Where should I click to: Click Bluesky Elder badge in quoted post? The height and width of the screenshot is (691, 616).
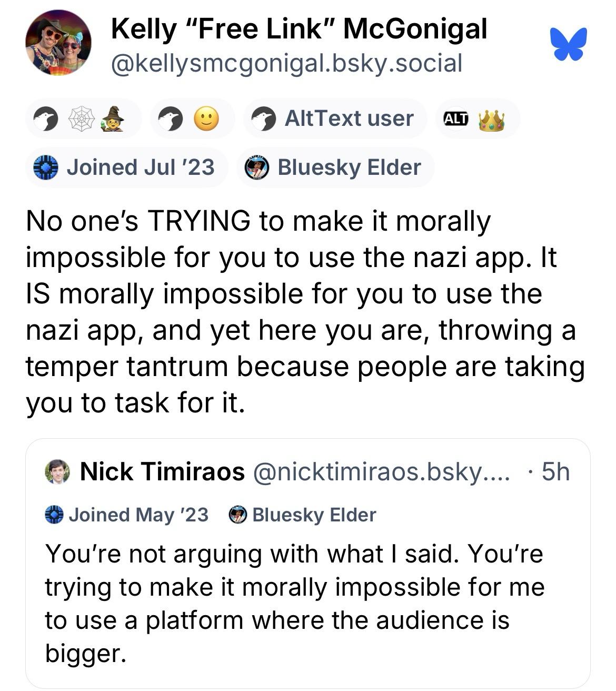pyautogui.click(x=303, y=515)
